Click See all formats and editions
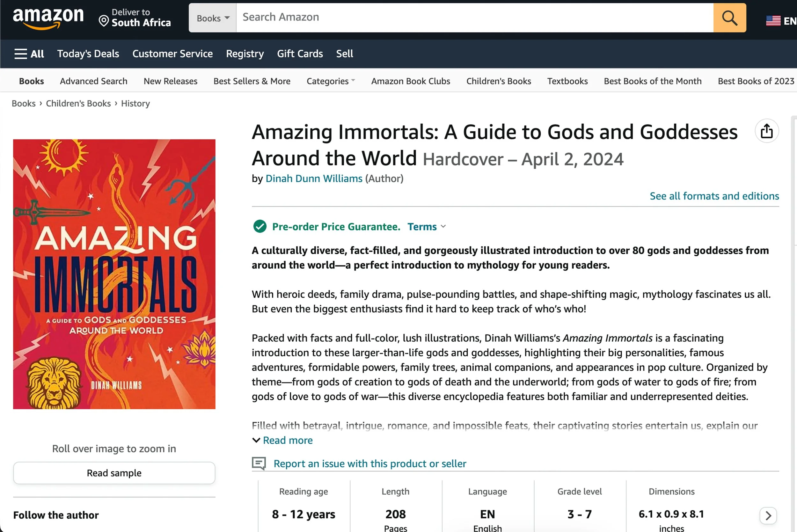797x532 pixels. [x=714, y=196]
